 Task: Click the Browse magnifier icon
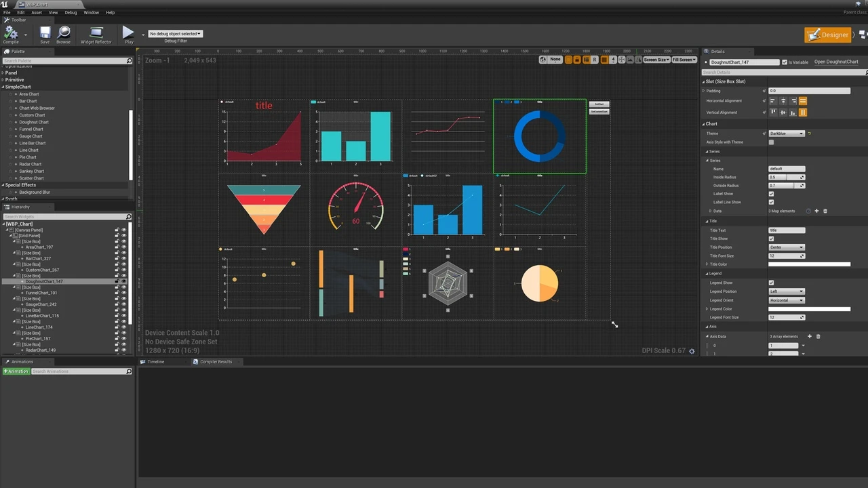(64, 33)
